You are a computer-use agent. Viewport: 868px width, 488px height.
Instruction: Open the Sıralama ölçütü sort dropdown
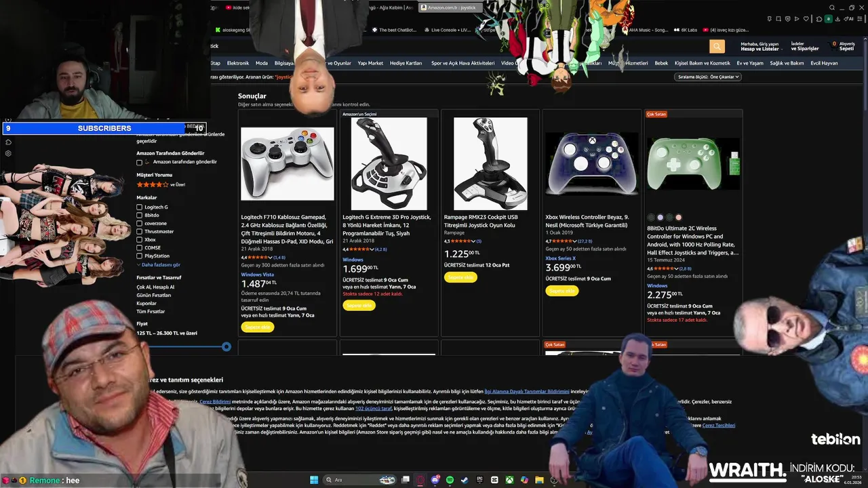(x=709, y=77)
